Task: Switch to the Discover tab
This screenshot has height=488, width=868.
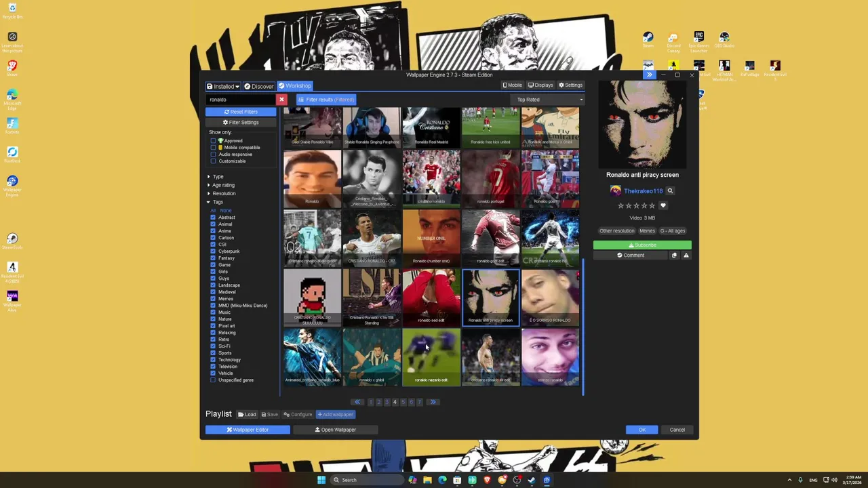Action: [258, 86]
